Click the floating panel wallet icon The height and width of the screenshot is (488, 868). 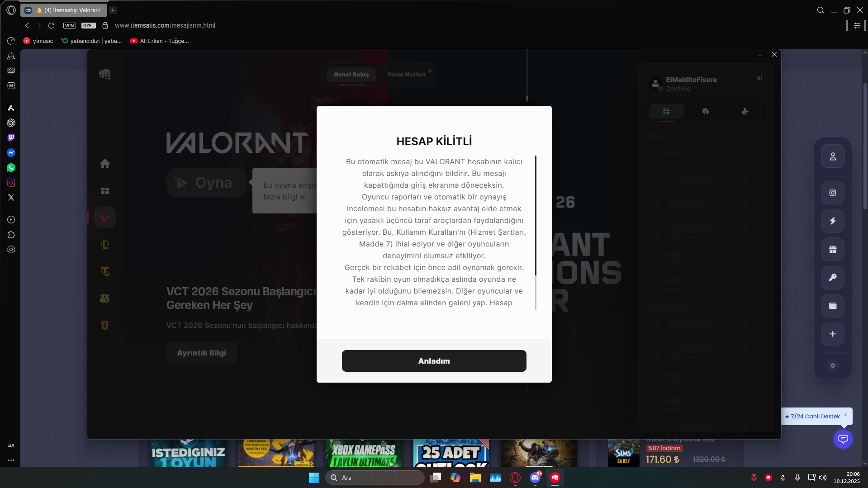[x=833, y=306]
